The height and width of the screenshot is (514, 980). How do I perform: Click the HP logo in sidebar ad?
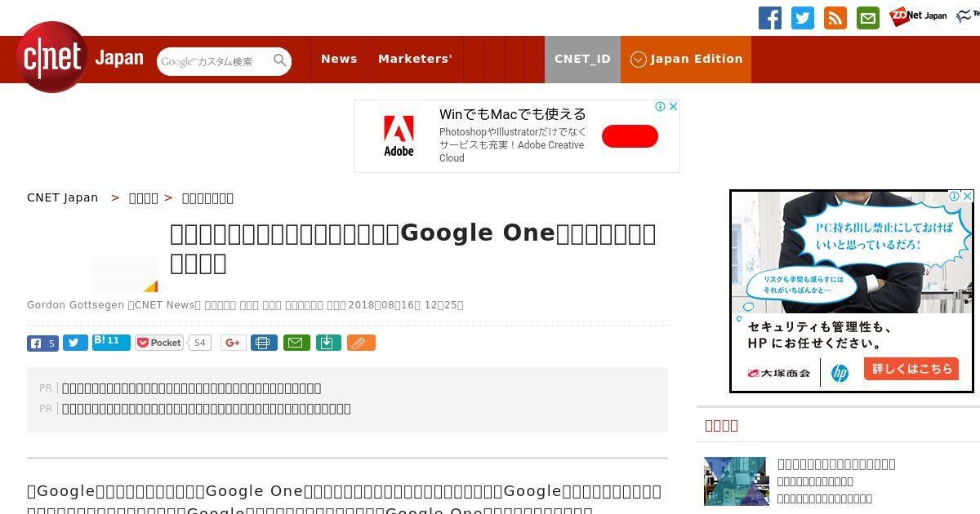tap(840, 373)
